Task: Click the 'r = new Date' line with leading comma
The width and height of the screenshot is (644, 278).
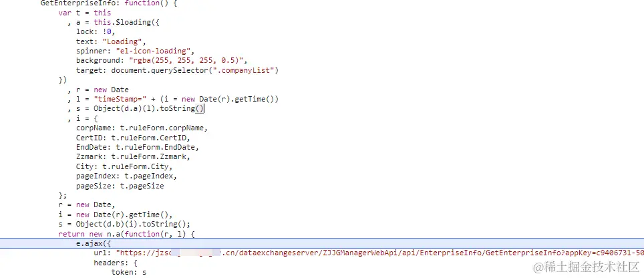Action: (98, 90)
